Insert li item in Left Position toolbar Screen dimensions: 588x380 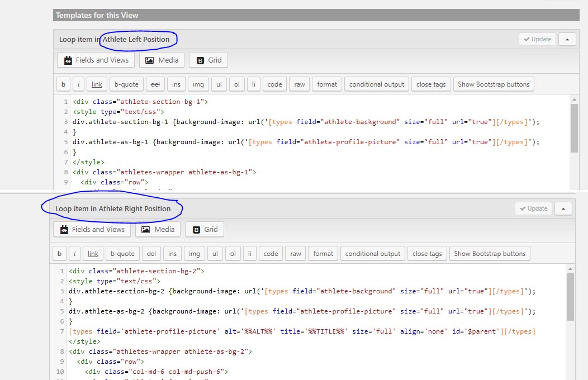pos(254,84)
